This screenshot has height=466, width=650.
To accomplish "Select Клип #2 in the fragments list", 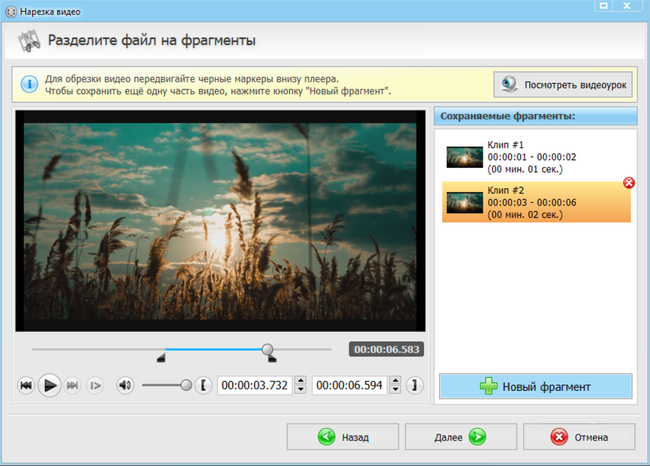I will [x=536, y=202].
